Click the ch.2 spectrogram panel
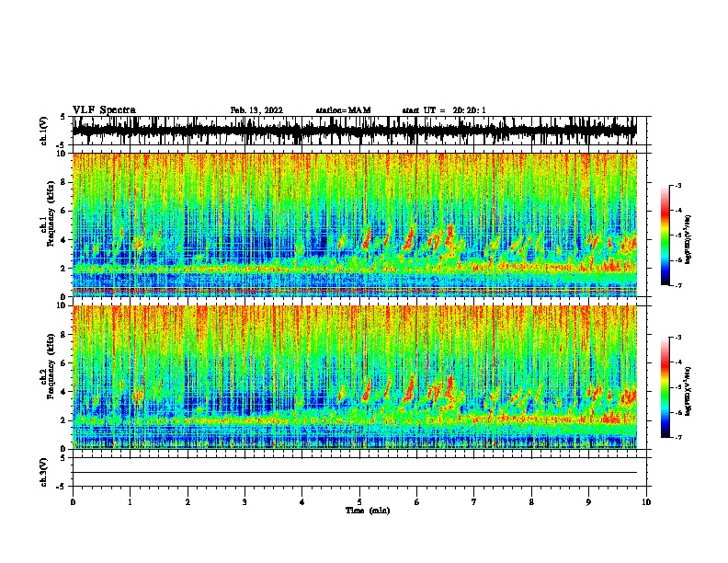The height and width of the screenshot is (563, 728). tap(355, 377)
